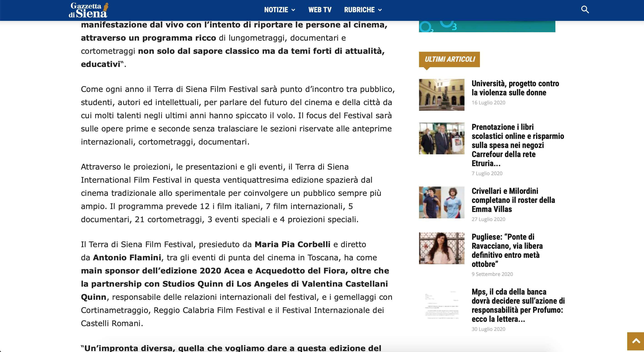Screen dimensions: 644x352
Task: Click paragraph starting "Attraverso le proiezioni"
Action: pyautogui.click(x=231, y=193)
